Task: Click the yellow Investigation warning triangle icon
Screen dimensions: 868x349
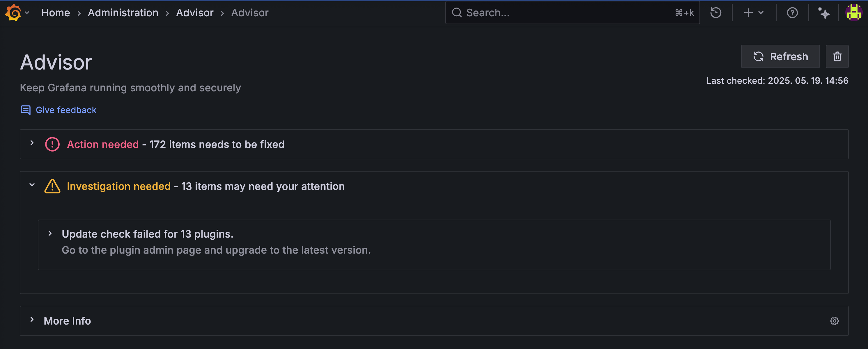Action: coord(52,186)
